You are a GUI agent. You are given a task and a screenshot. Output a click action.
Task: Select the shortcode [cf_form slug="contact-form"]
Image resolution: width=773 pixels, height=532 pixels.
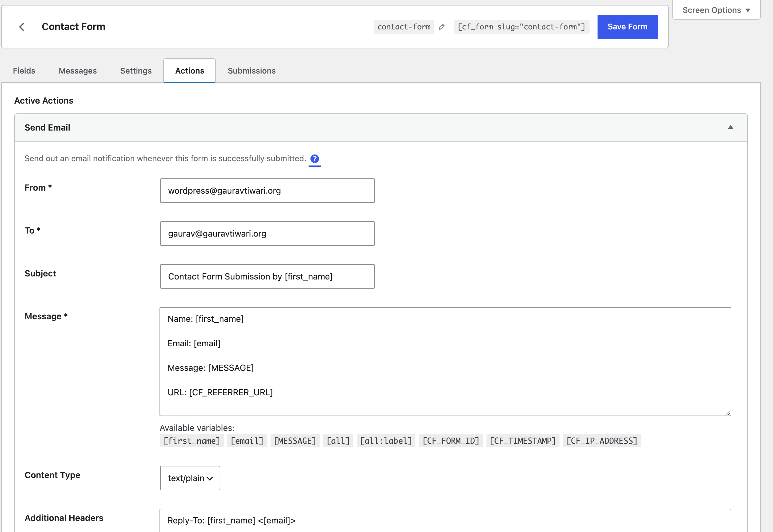(521, 27)
